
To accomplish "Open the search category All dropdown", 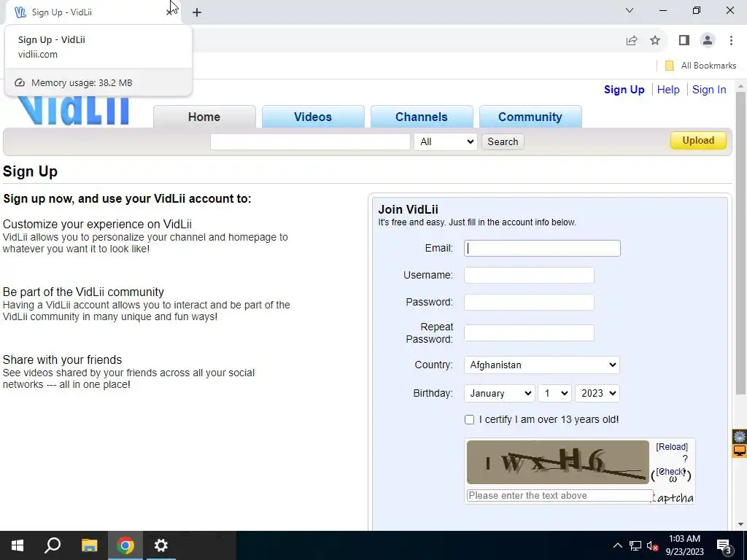I will tap(446, 142).
